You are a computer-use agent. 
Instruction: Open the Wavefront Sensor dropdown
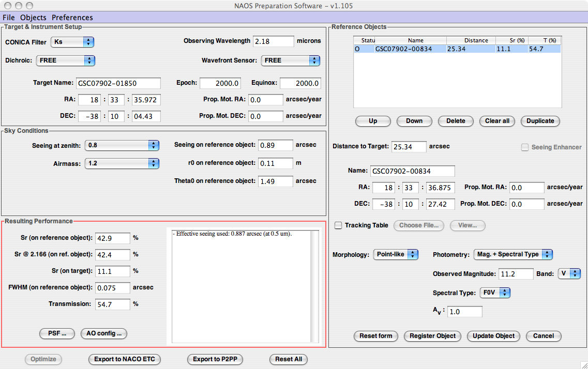coord(290,60)
